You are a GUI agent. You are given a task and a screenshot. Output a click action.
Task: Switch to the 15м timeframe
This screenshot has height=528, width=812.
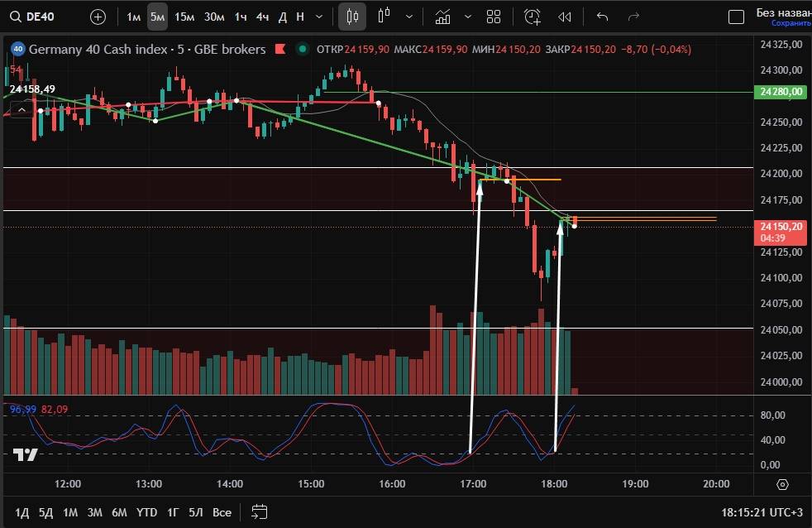click(x=185, y=17)
